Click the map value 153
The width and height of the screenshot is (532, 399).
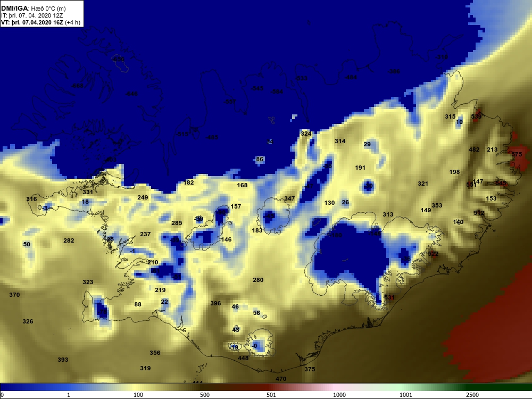[491, 198]
